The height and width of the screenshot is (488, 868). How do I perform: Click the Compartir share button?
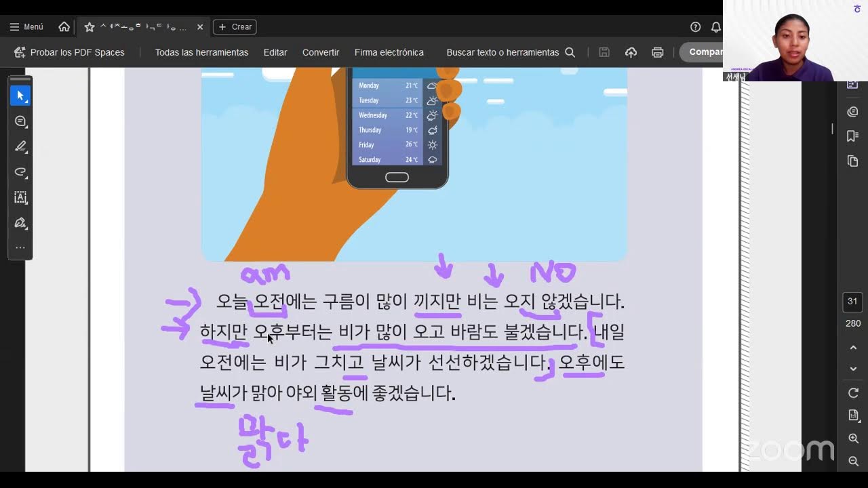click(x=701, y=52)
